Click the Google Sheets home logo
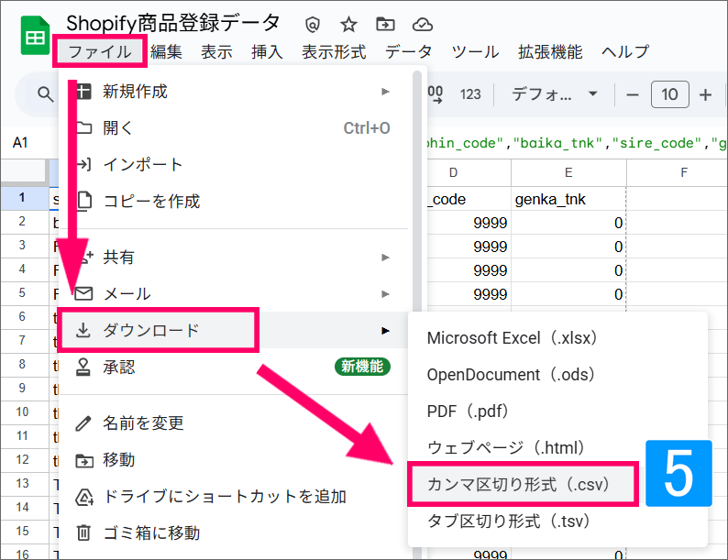The height and width of the screenshot is (560, 728). (35, 37)
